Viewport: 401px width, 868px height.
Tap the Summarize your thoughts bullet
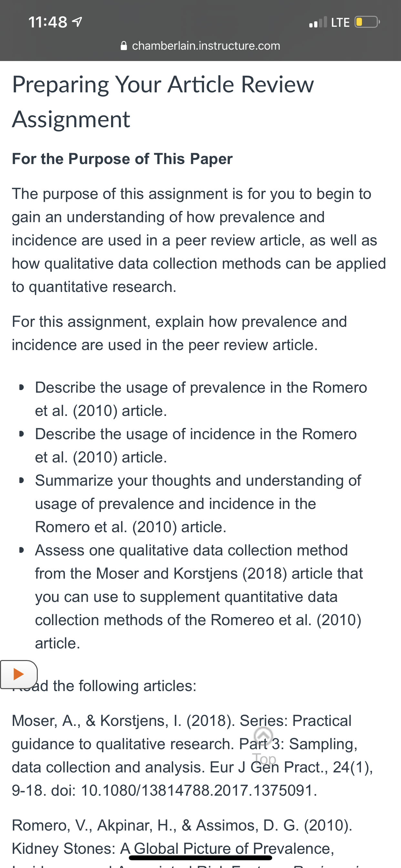pyautogui.click(x=198, y=504)
